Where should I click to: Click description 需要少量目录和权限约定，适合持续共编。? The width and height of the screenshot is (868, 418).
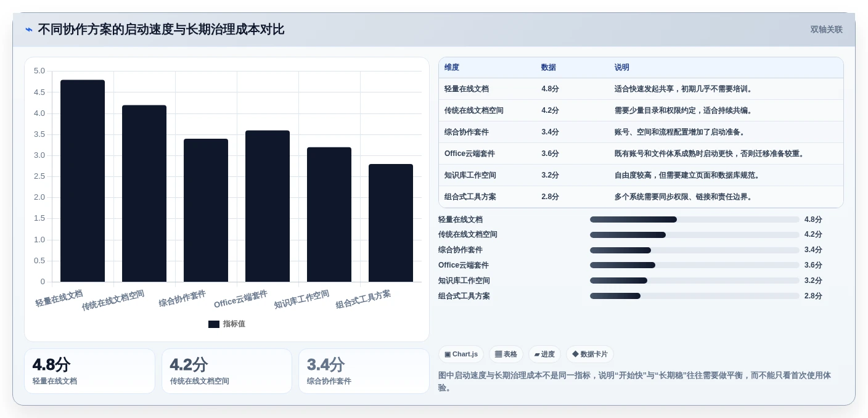tap(685, 110)
